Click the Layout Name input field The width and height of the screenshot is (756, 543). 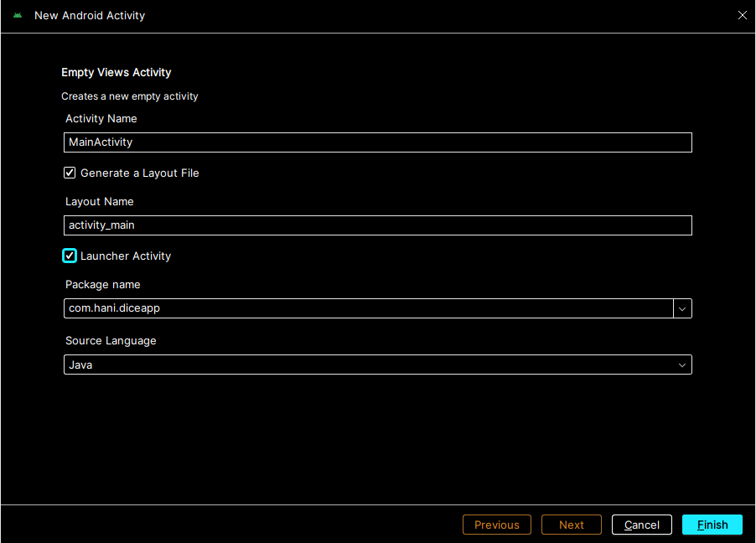(377, 225)
